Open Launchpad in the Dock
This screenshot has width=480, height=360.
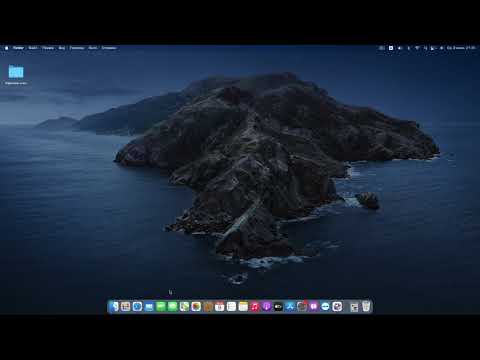(126, 306)
